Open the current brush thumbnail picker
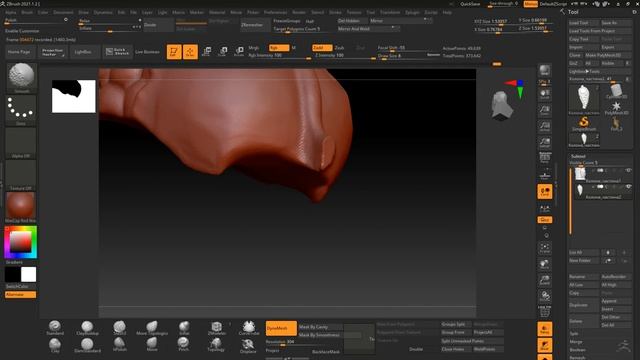This screenshot has height=360, width=640. [x=22, y=78]
